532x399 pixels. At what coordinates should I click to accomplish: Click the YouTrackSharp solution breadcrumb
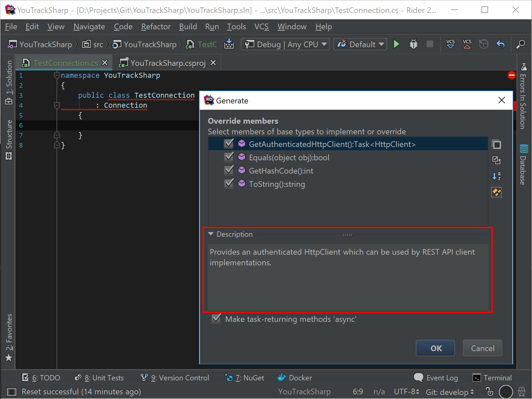[x=40, y=44]
